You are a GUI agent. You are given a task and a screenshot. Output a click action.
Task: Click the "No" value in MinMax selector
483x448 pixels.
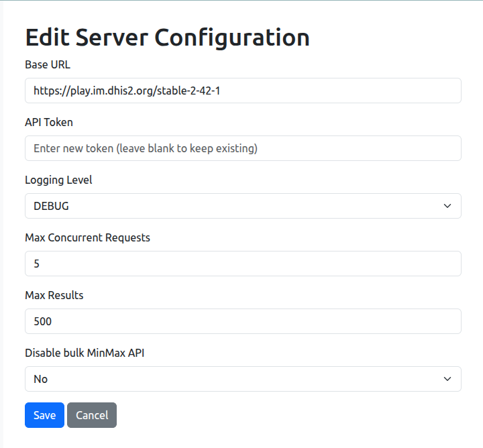coord(41,379)
